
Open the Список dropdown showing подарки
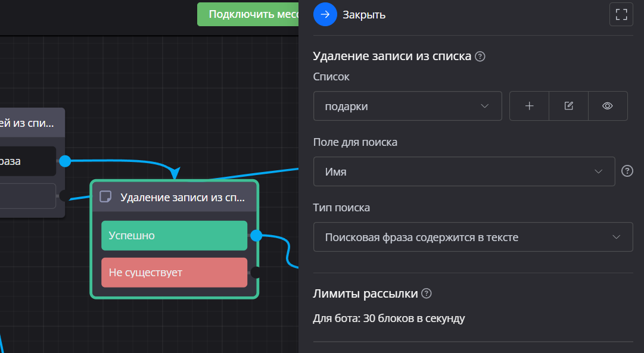point(407,106)
